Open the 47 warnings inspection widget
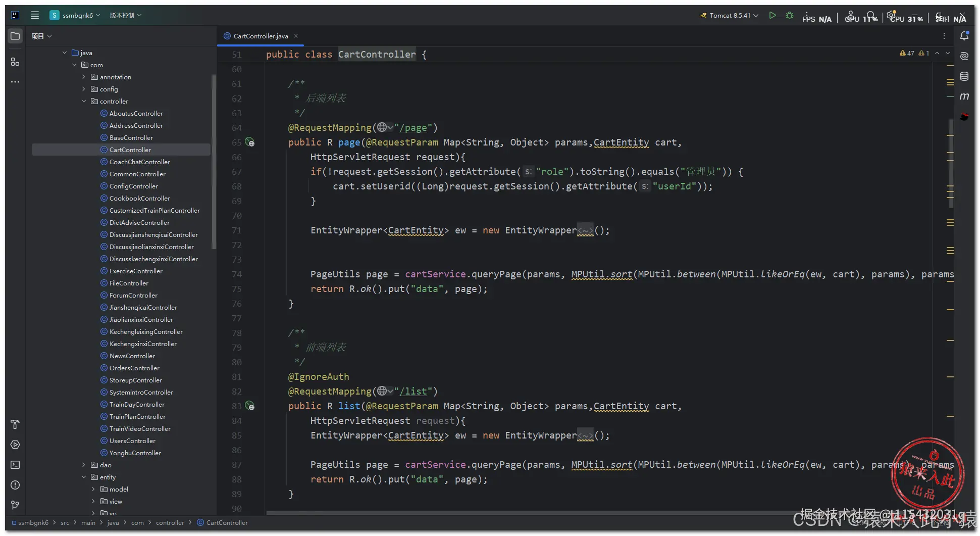This screenshot has height=536, width=980. point(907,53)
